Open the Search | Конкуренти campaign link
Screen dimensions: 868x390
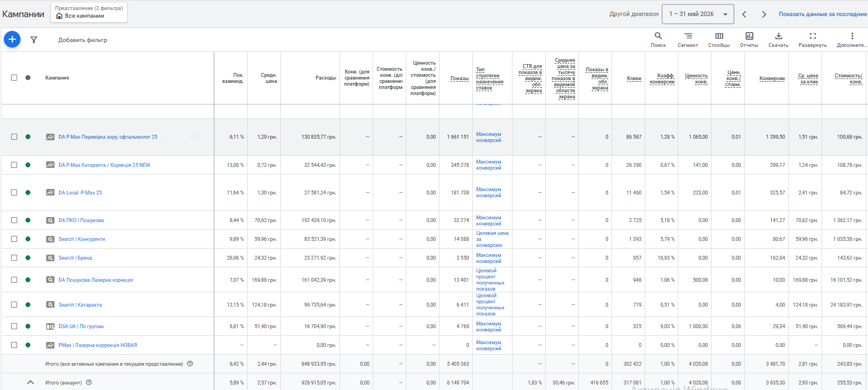click(x=82, y=239)
